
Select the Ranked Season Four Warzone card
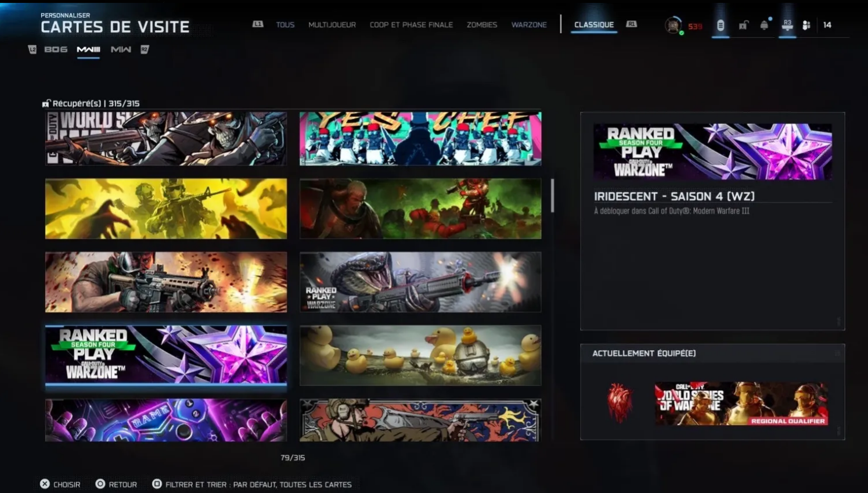(166, 355)
